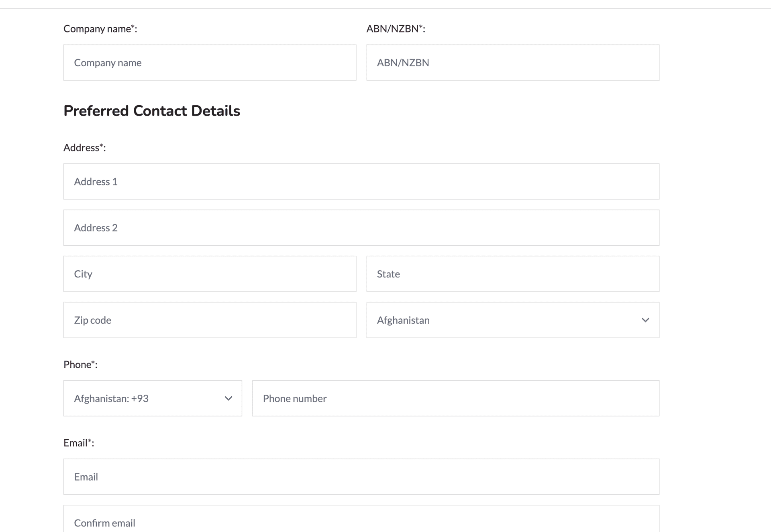Click the Phone number input field
The image size is (771, 532).
pos(456,398)
